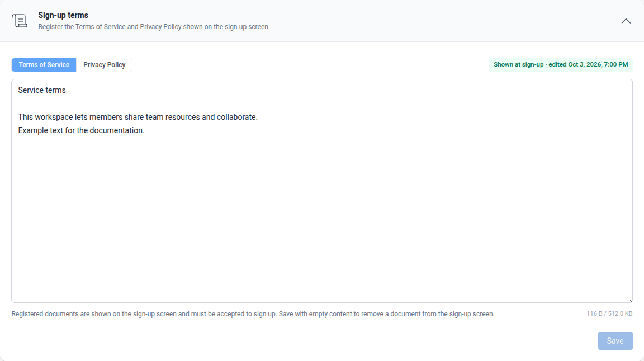Image resolution: width=644 pixels, height=361 pixels.
Task: Click the green 'Shown at sign-up' status badge
Action: pyautogui.click(x=561, y=64)
